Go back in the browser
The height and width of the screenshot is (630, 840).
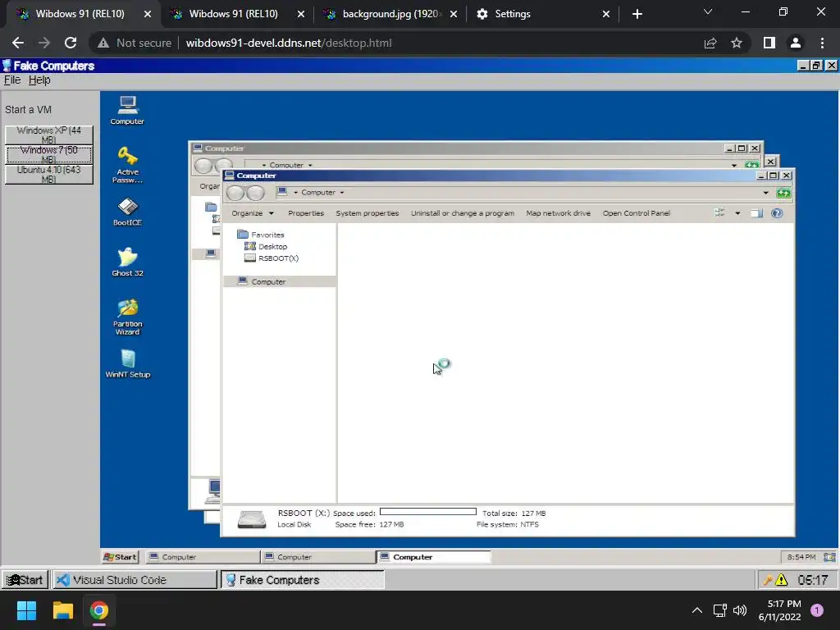(18, 43)
